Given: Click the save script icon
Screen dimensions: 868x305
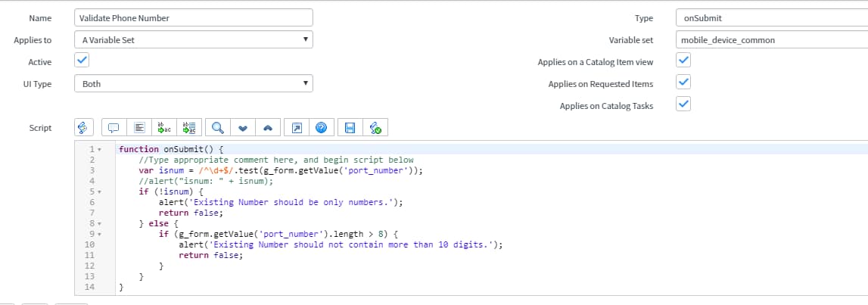Looking at the screenshot, I should [x=350, y=128].
